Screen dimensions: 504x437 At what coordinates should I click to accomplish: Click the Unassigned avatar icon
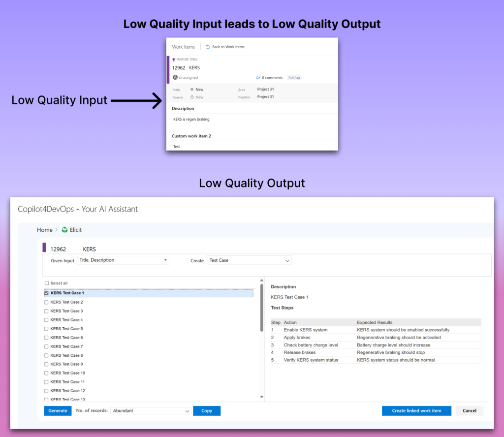(x=175, y=77)
